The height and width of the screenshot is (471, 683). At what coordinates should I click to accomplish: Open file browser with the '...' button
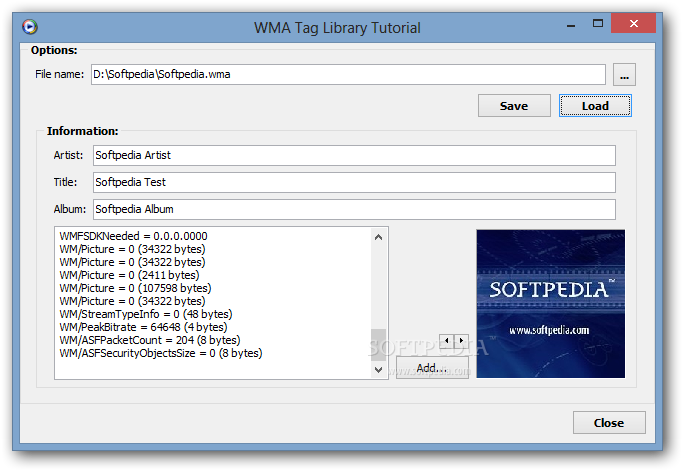pos(624,75)
